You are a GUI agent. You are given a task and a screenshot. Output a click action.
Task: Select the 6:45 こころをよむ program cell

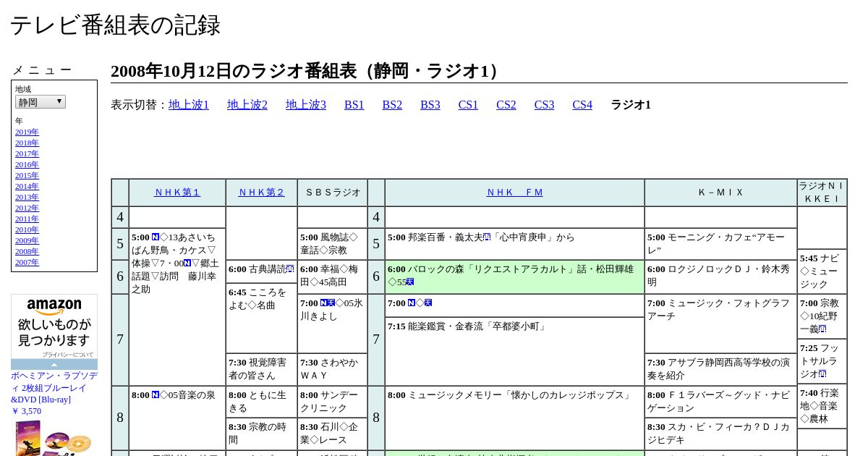(262, 318)
